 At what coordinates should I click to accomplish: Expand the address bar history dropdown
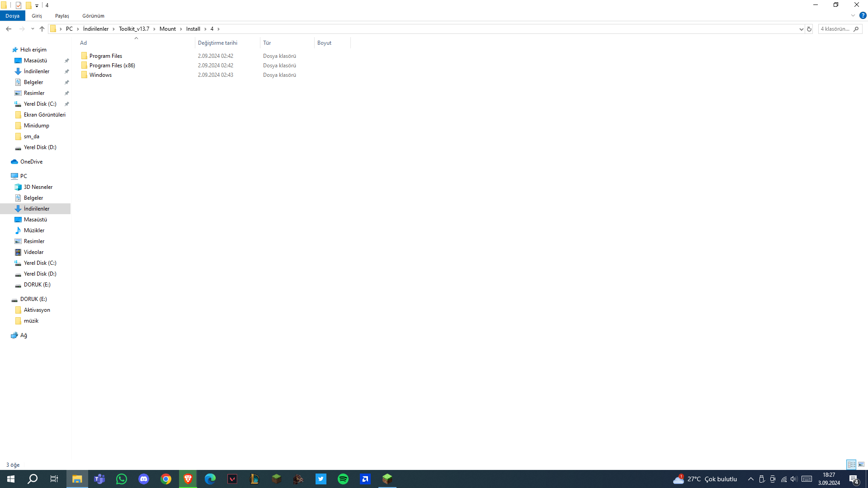point(802,29)
